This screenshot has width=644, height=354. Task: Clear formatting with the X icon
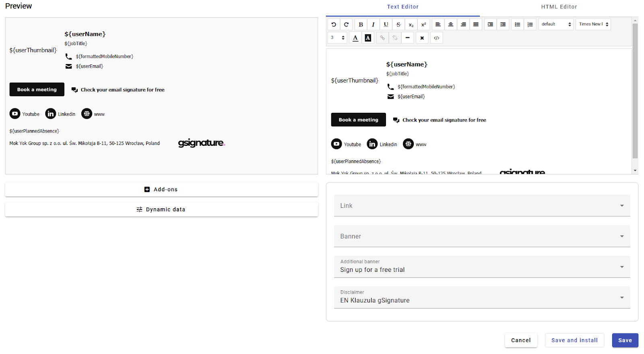422,38
